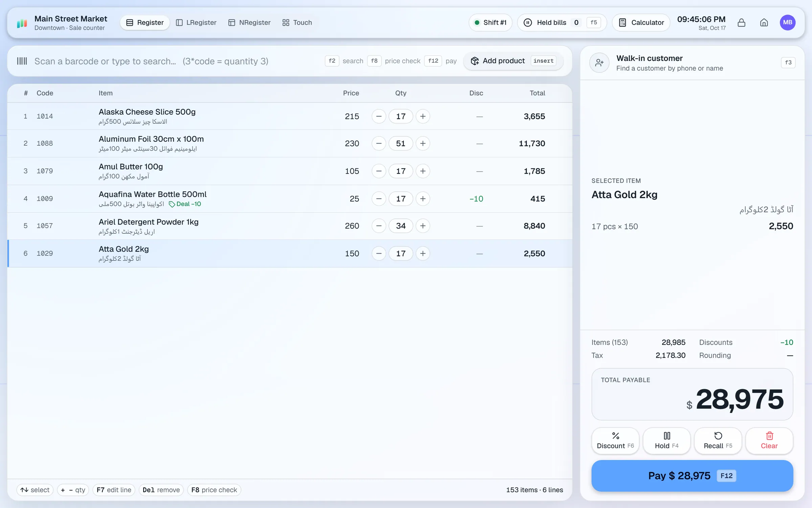
Task: Increase quantity of Alaska Cheese Slice
Action: pyautogui.click(x=423, y=117)
